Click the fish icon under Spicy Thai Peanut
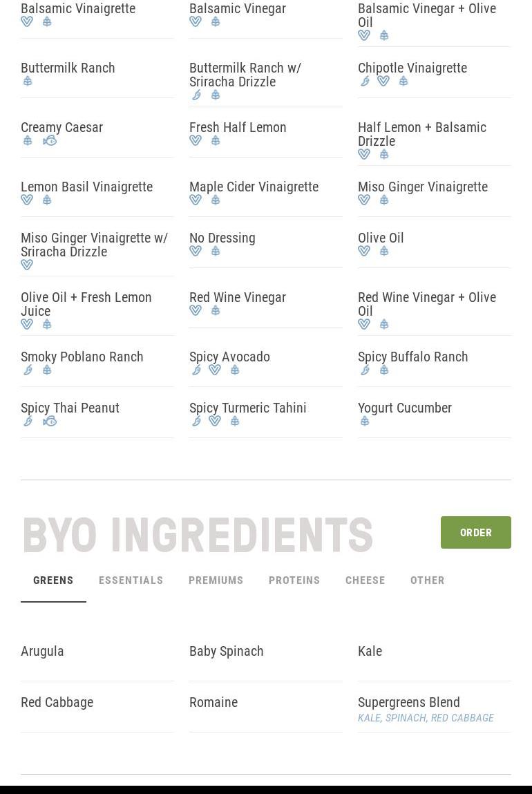Viewport: 532px width, 794px height. 50,422
